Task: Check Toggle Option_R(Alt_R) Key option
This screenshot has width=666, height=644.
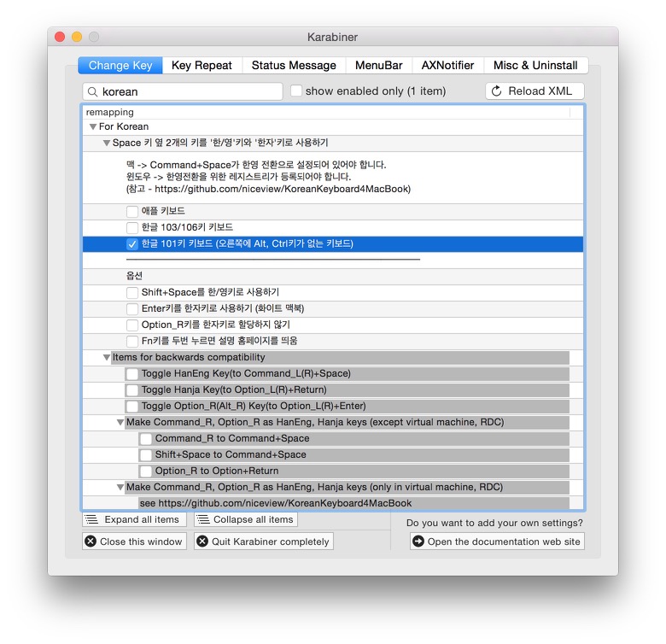Action: pos(132,406)
